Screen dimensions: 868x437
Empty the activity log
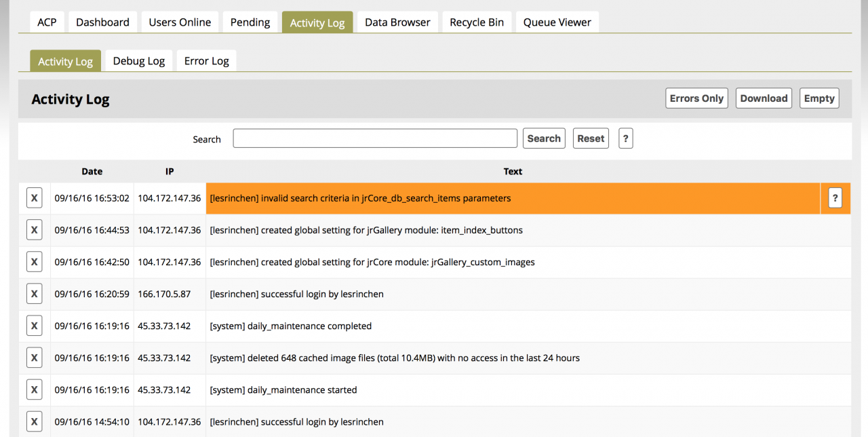coord(818,98)
